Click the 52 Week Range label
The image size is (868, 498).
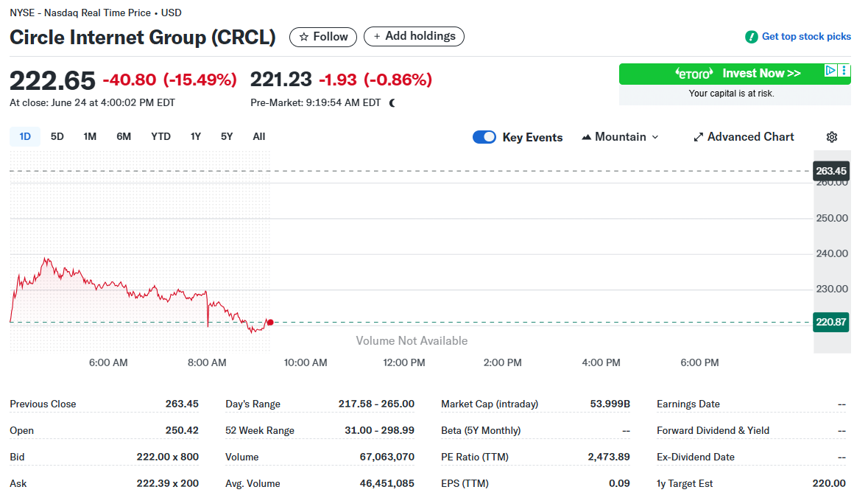(x=260, y=430)
